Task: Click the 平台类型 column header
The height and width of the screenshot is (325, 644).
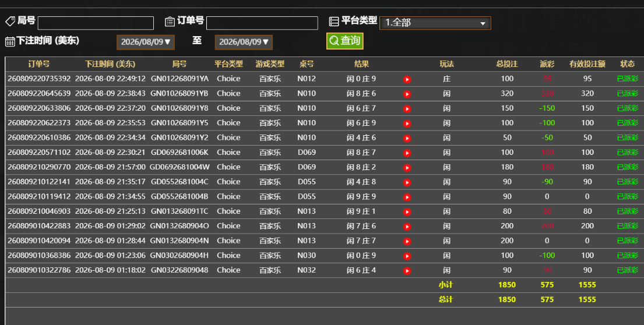Action: coord(229,64)
